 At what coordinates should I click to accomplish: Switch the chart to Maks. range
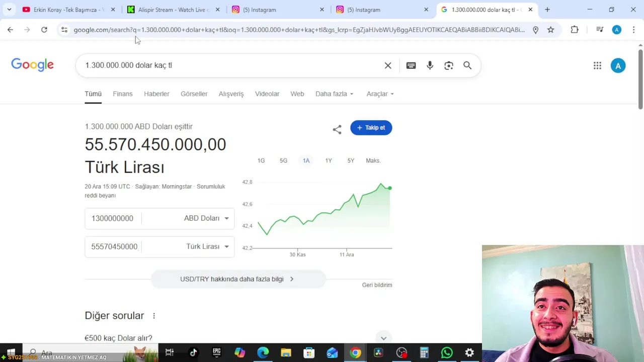click(373, 160)
